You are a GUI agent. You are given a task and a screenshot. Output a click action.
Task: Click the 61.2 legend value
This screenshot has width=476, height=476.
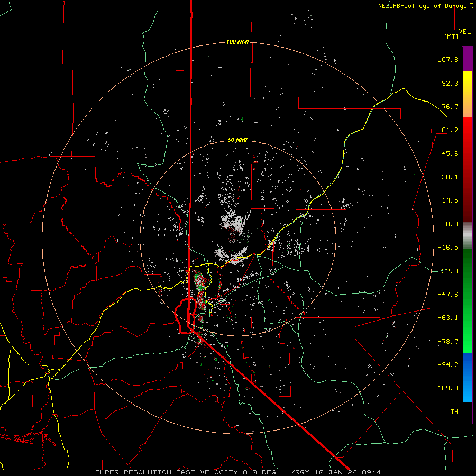click(x=450, y=130)
